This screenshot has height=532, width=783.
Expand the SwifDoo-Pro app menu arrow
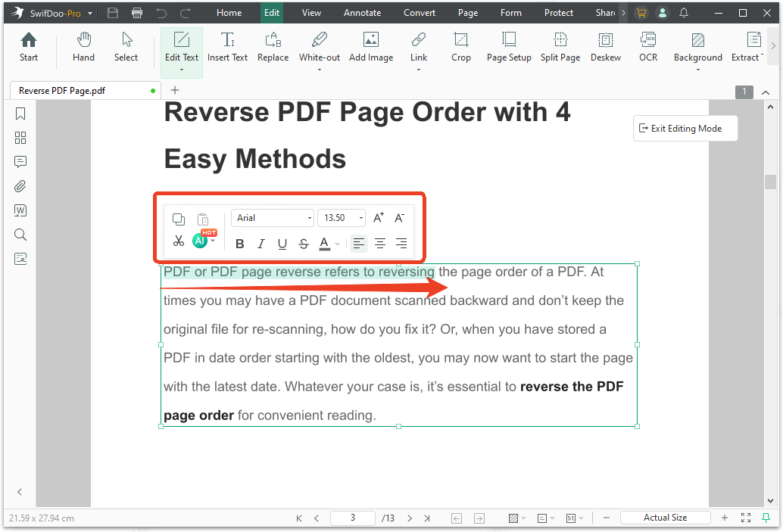pos(90,14)
